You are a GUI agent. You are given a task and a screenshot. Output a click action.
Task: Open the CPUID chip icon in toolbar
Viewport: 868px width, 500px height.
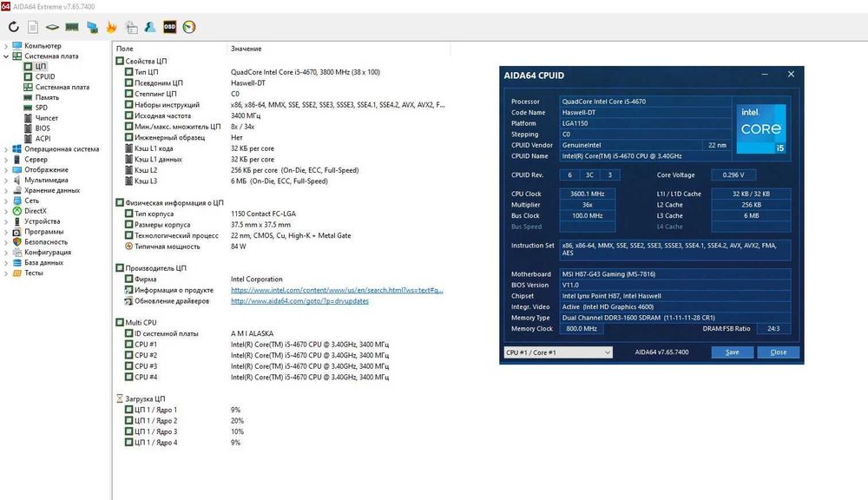coord(52,27)
